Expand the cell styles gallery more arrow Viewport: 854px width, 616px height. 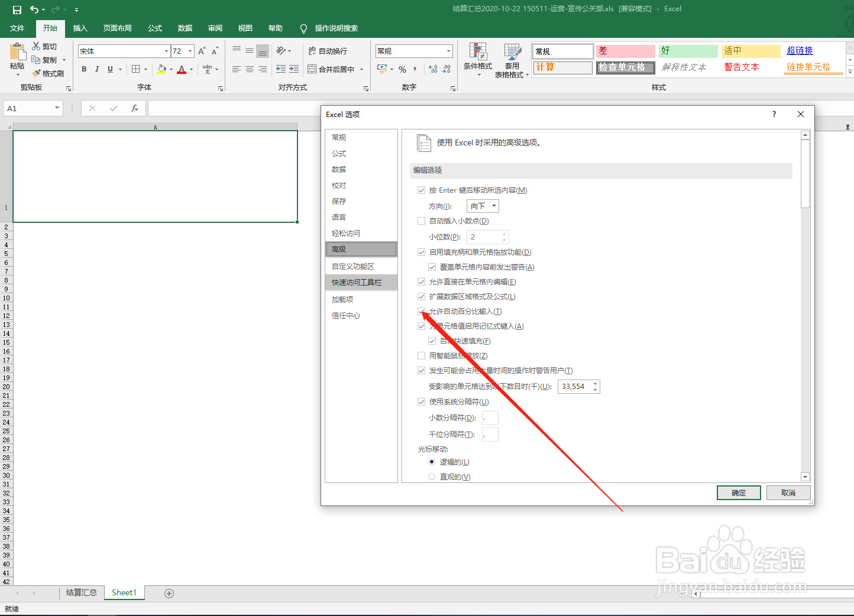[x=850, y=72]
